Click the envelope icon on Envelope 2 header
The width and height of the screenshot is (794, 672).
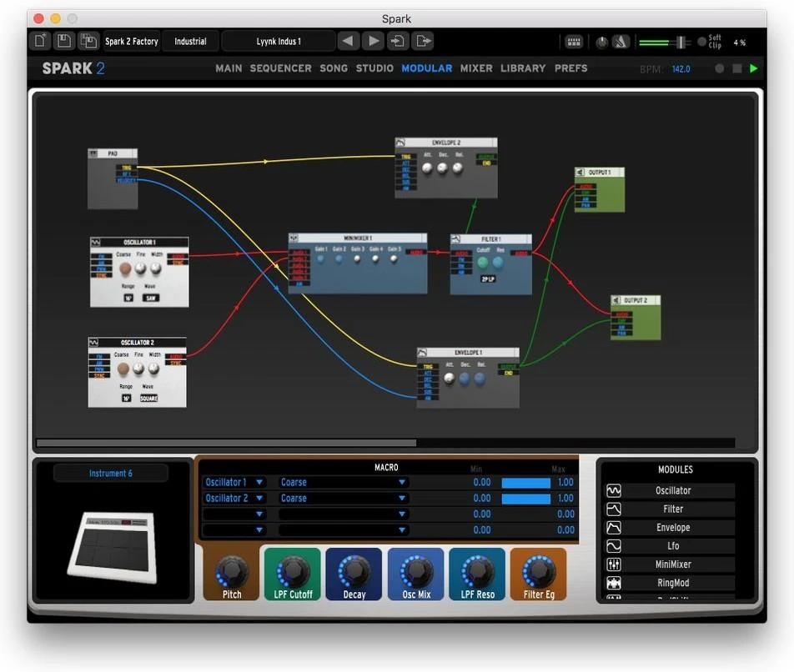pyautogui.click(x=400, y=143)
